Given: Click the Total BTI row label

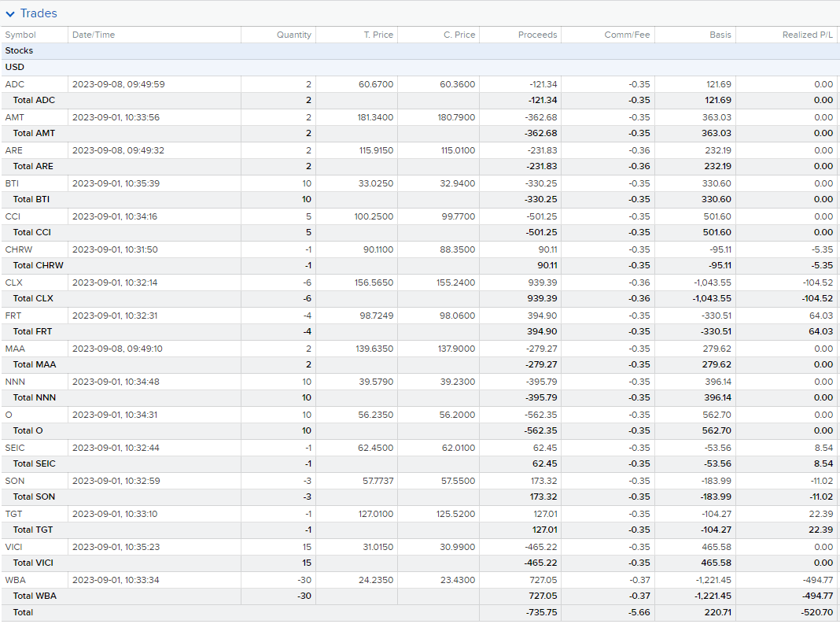Looking at the screenshot, I should pyautogui.click(x=31, y=199).
